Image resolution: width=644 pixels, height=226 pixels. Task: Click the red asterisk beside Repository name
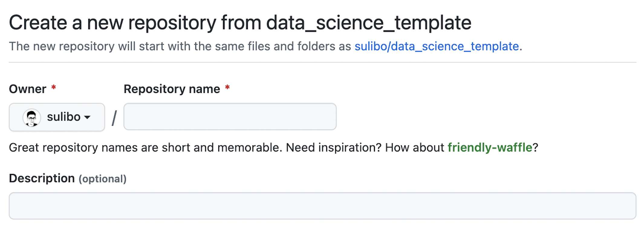tap(227, 88)
